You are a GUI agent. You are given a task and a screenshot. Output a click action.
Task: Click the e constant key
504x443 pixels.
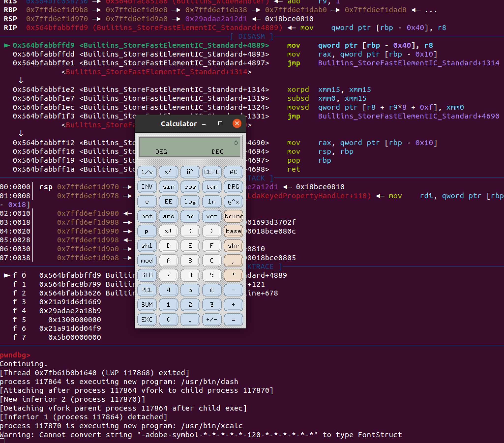[147, 201]
